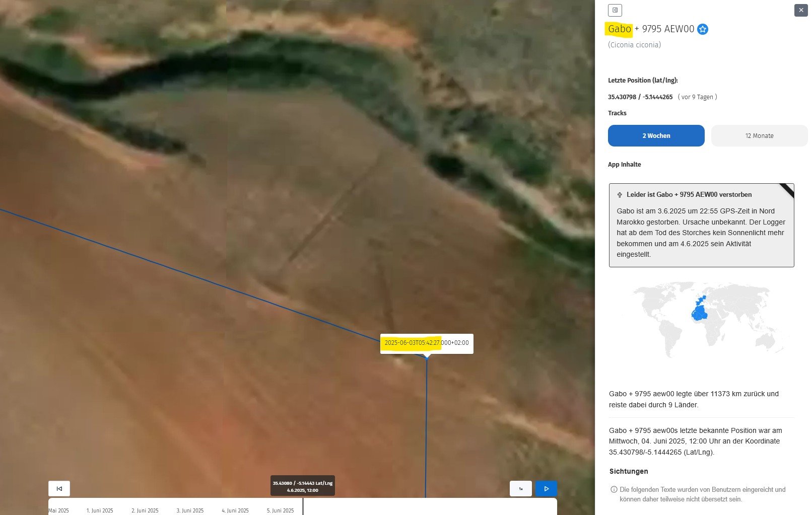Screen dimensions: 812x515
Task: Click the info icon below Sichtungen
Action: pos(614,489)
